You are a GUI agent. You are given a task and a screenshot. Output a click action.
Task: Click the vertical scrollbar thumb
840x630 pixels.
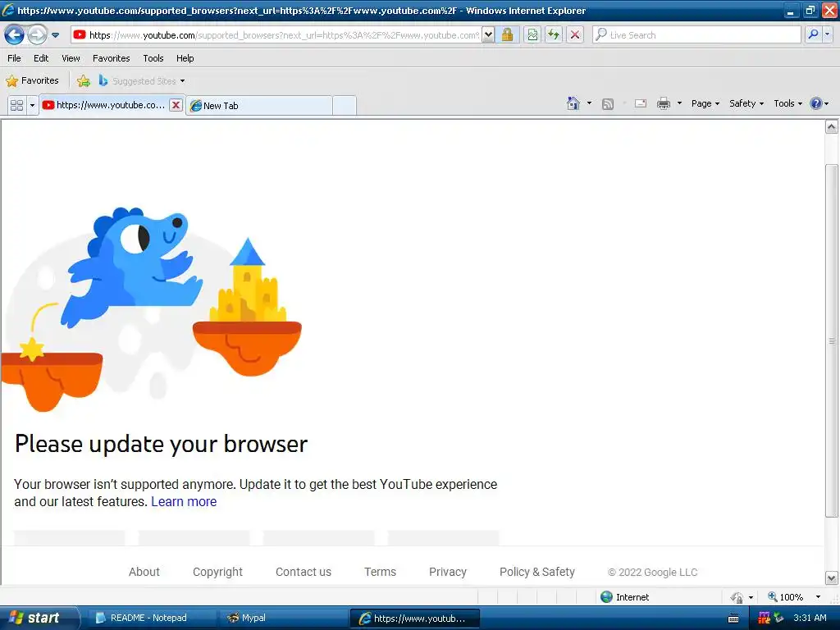[x=832, y=340]
